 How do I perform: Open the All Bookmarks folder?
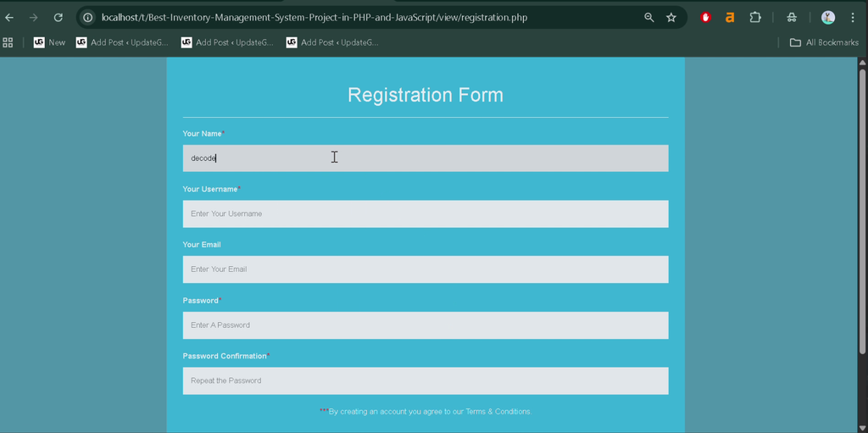coord(824,42)
